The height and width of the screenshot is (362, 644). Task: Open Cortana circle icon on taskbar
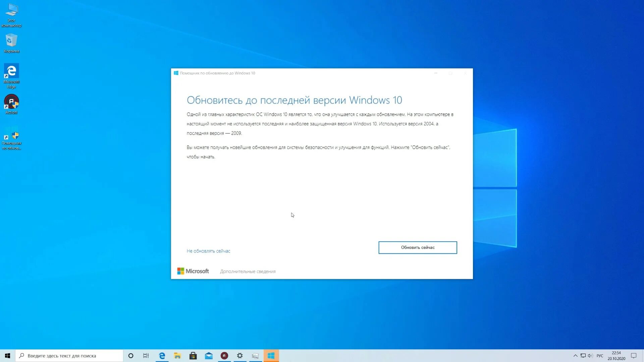tap(131, 356)
